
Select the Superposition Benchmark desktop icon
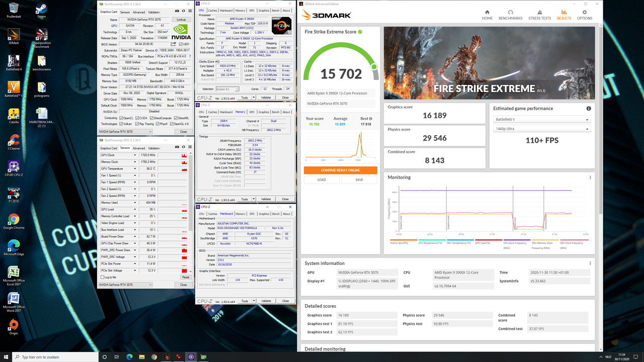(x=41, y=38)
